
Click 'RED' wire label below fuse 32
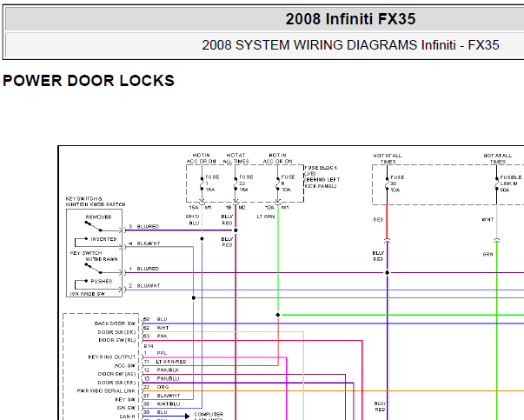point(378,220)
